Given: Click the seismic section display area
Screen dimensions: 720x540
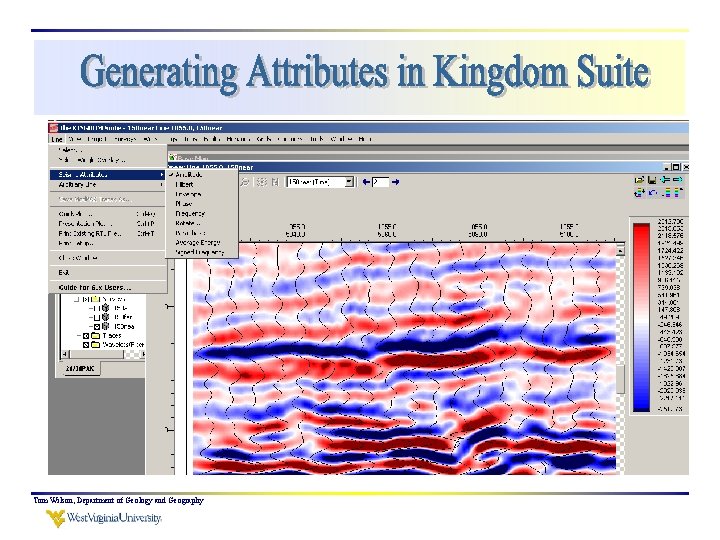Looking at the screenshot, I should click(404, 358).
